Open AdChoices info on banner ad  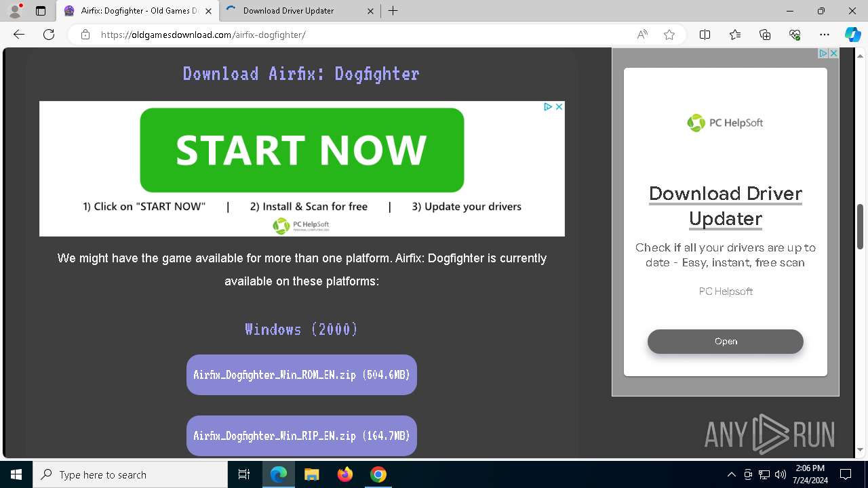tap(548, 106)
